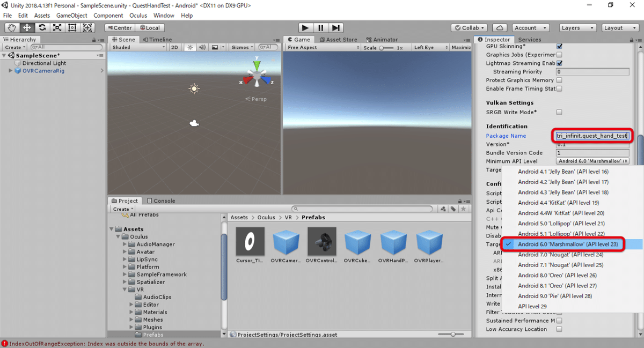Toggle SRGB Write Mode checkbox
The width and height of the screenshot is (644, 348).
(x=560, y=113)
